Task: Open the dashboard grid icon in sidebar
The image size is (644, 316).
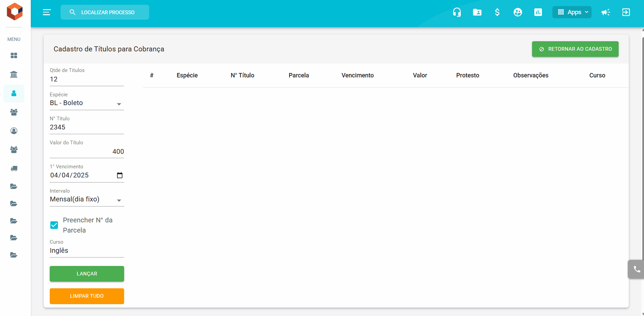Action: pos(14,55)
